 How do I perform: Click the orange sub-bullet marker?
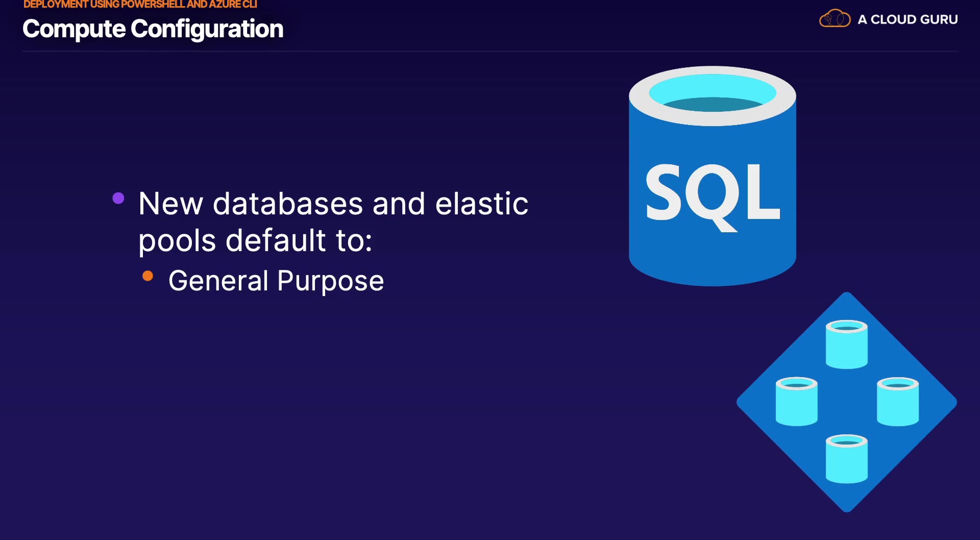[148, 276]
